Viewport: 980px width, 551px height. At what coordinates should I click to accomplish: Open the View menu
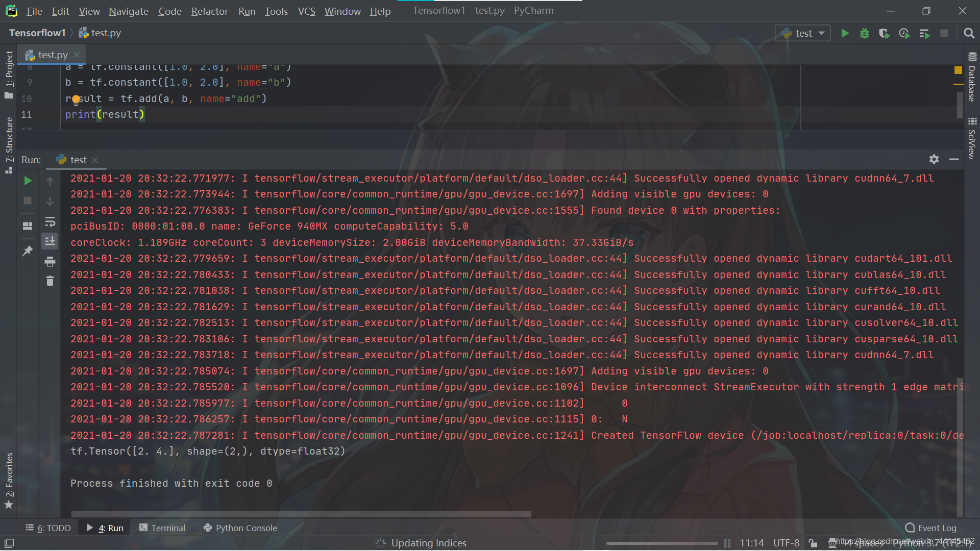click(x=89, y=11)
